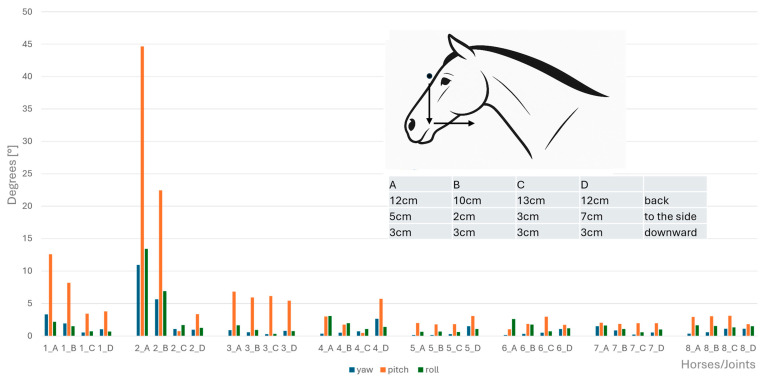765x379 pixels.
Task: Click the yaw legend color swatch
Action: [x=352, y=370]
